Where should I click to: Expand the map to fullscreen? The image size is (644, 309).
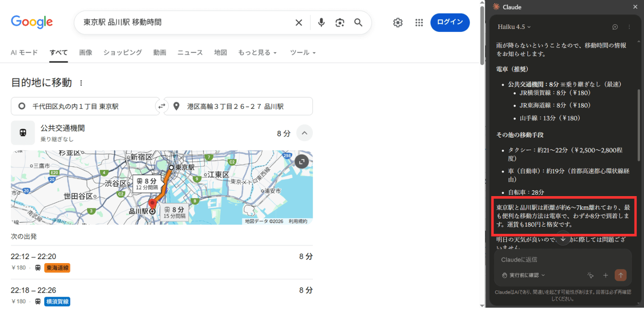point(302,161)
